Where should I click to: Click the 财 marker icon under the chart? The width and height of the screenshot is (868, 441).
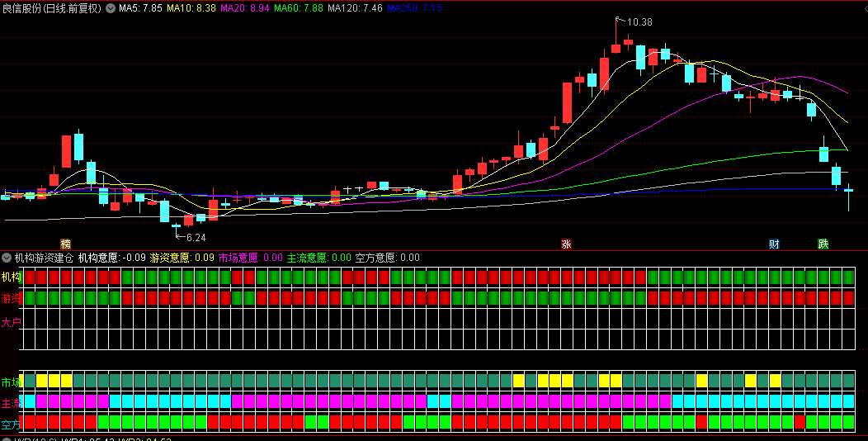point(774,244)
